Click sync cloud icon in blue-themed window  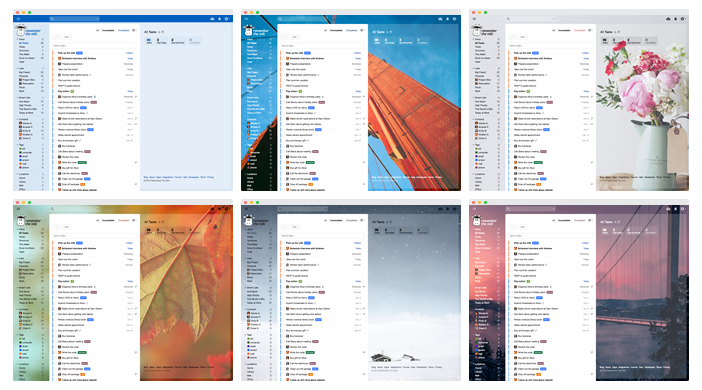[x=212, y=19]
